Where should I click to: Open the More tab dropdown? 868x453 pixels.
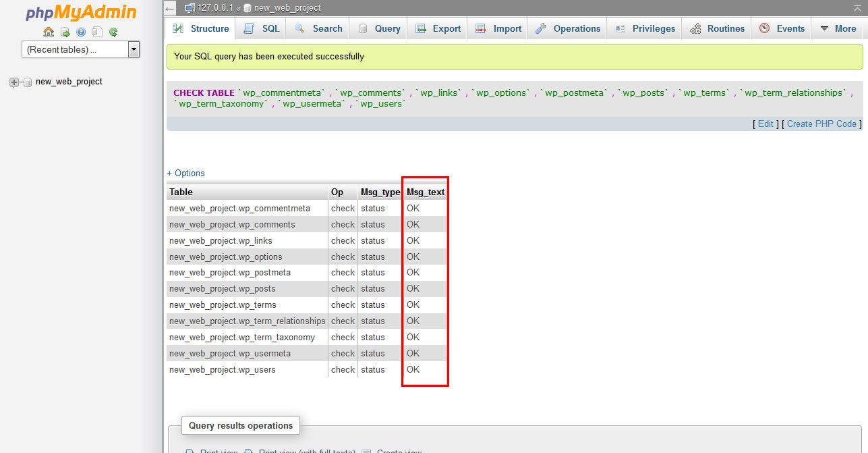click(837, 28)
